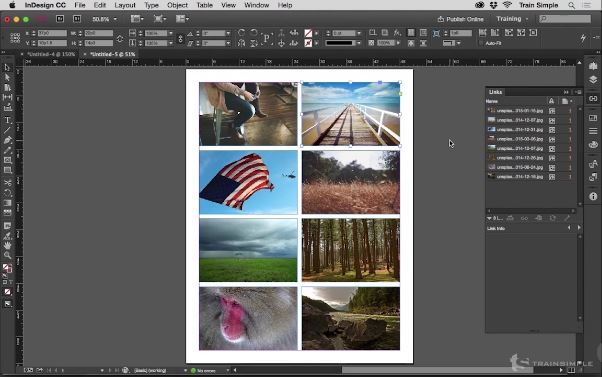Click the stroke color swatch in Control panel
Image resolution: width=602 pixels, height=377 pixels.
[x=308, y=43]
